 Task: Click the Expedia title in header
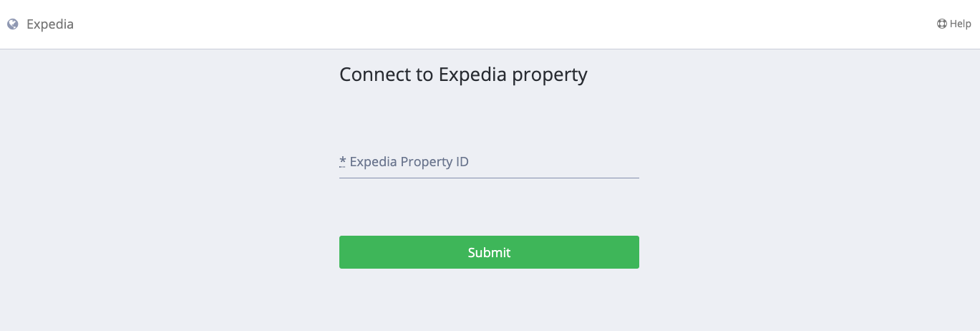(49, 24)
